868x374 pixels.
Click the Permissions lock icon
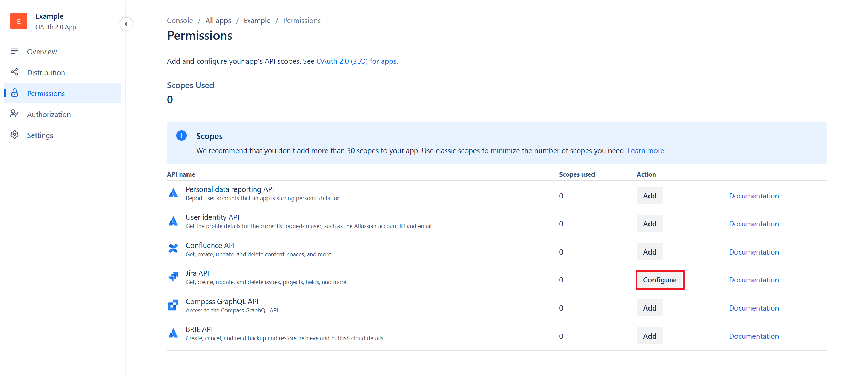tap(15, 93)
